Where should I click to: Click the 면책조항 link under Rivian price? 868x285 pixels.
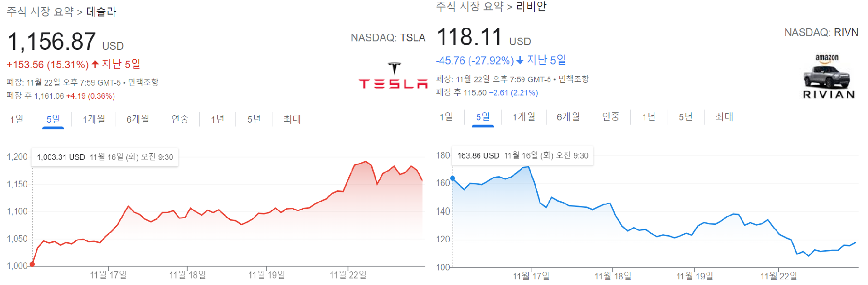click(574, 79)
